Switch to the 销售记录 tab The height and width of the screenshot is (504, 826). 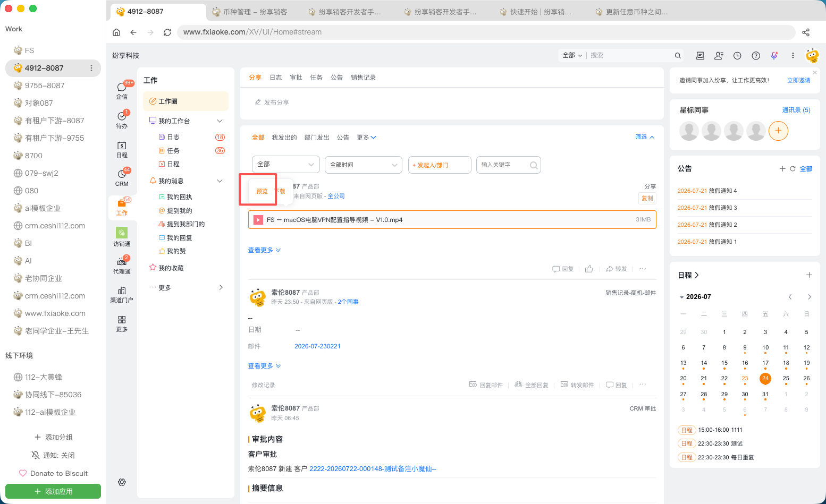tap(363, 78)
